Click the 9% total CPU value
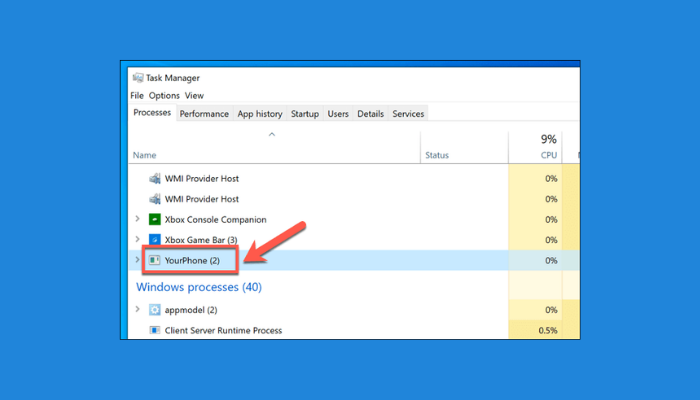The image size is (700, 400). (x=549, y=139)
